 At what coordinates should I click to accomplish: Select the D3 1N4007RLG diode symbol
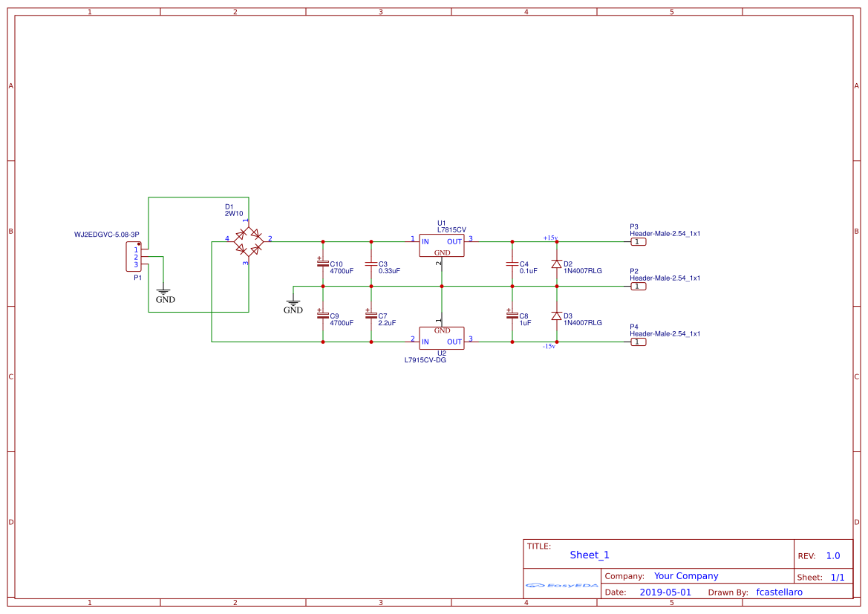556,316
